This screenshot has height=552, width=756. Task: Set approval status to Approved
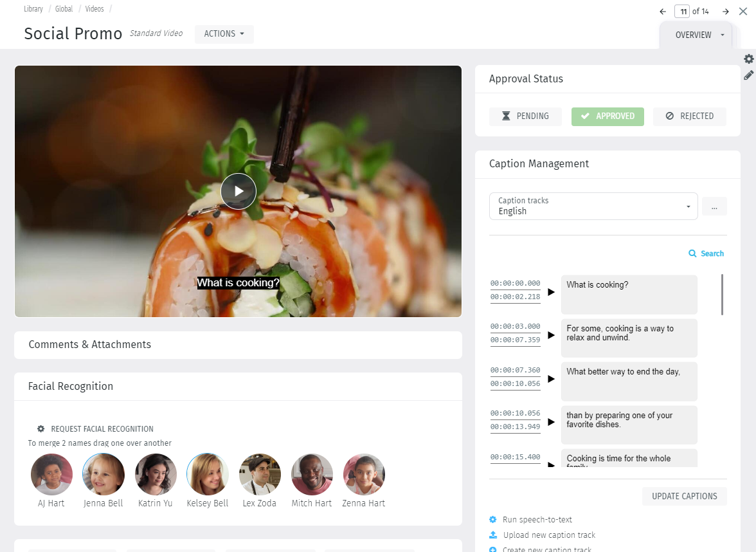[x=607, y=116]
